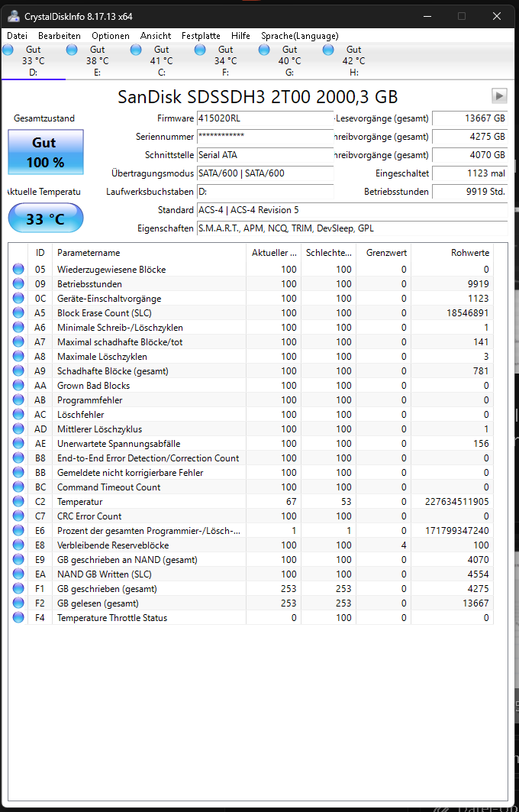Click status icon for Verbleibende Reserveblöcke row
The image size is (519, 812).
click(18, 545)
